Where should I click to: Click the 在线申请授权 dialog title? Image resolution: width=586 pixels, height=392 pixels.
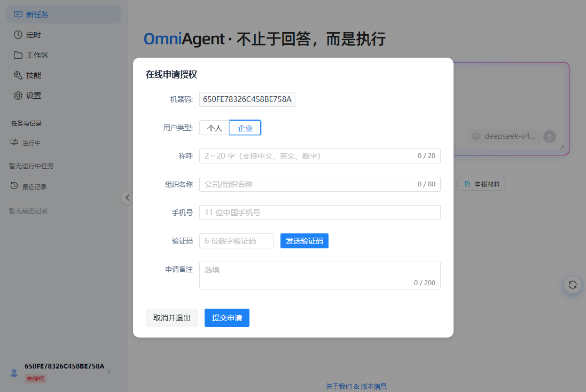[171, 74]
